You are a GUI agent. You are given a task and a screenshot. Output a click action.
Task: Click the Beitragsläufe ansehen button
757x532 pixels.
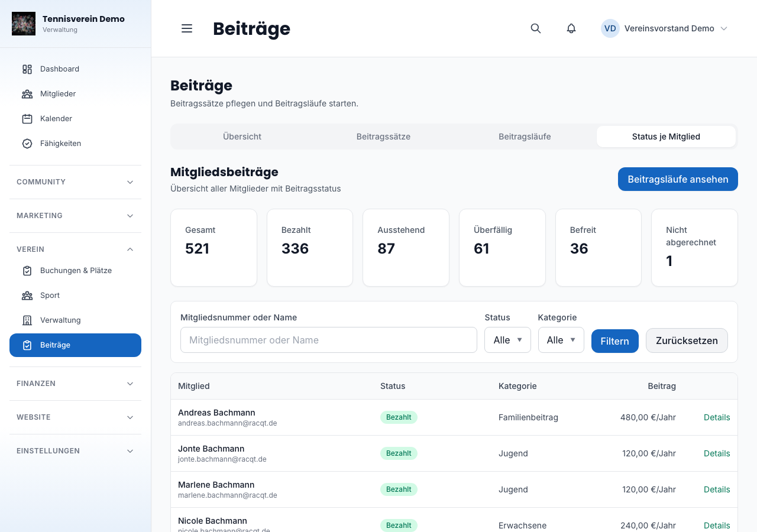678,179
